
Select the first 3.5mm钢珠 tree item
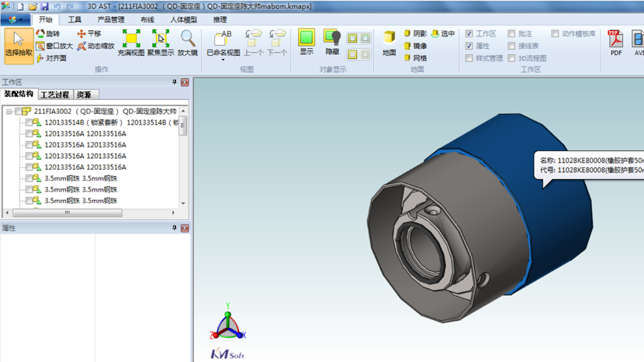pyautogui.click(x=80, y=178)
